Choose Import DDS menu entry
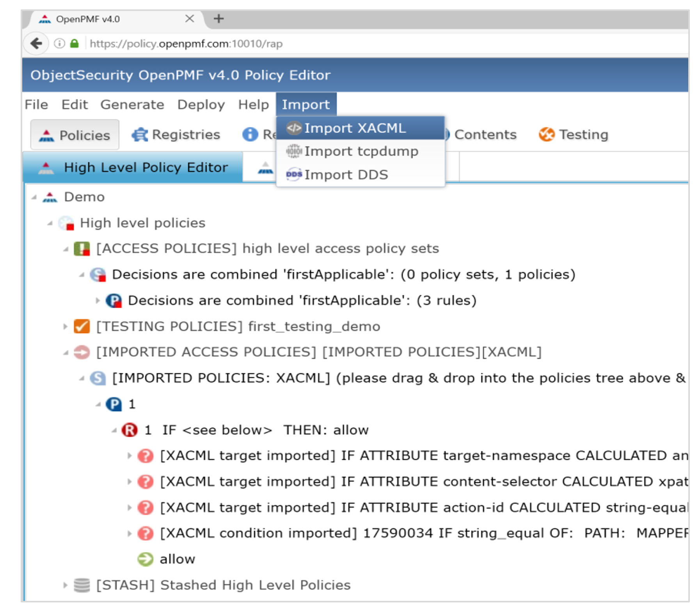The height and width of the screenshot is (611, 700). (361, 174)
